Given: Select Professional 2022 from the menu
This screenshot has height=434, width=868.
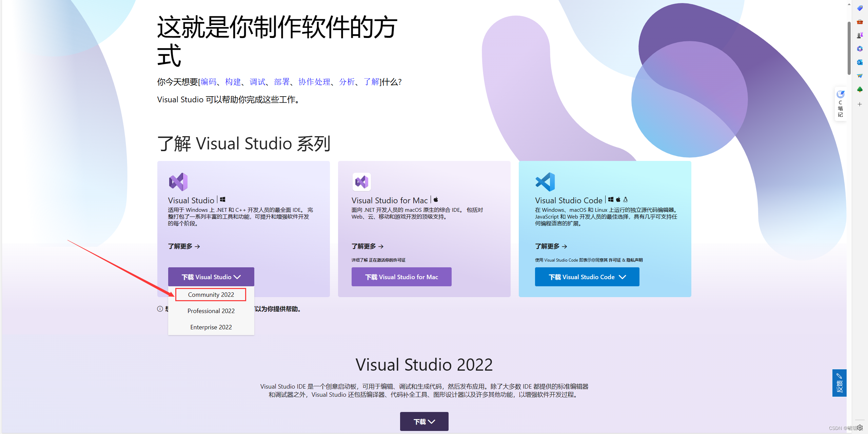Looking at the screenshot, I should click(x=211, y=311).
